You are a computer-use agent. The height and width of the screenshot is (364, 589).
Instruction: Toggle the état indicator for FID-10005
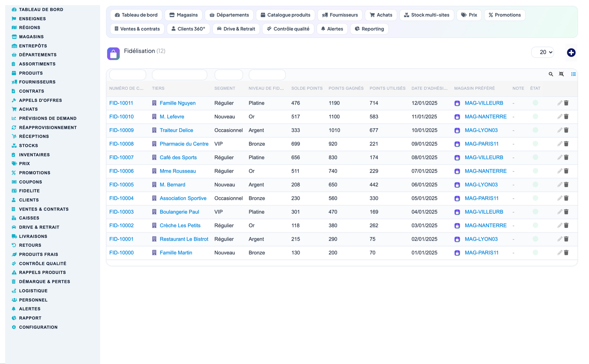535,185
